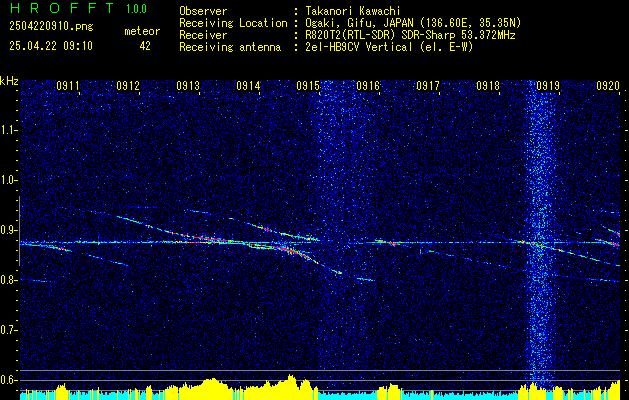629x400 pixels.
Task: Click the 0.8 kHz axis tick label
Action: (x=9, y=280)
